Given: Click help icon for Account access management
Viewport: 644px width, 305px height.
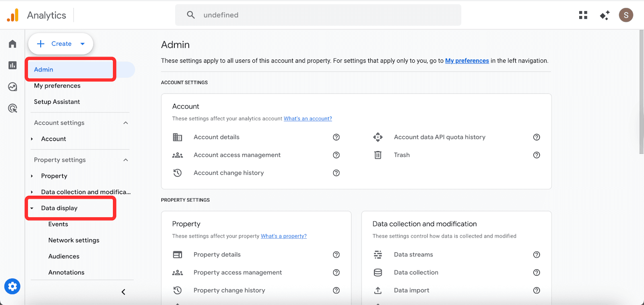Looking at the screenshot, I should pyautogui.click(x=336, y=155).
